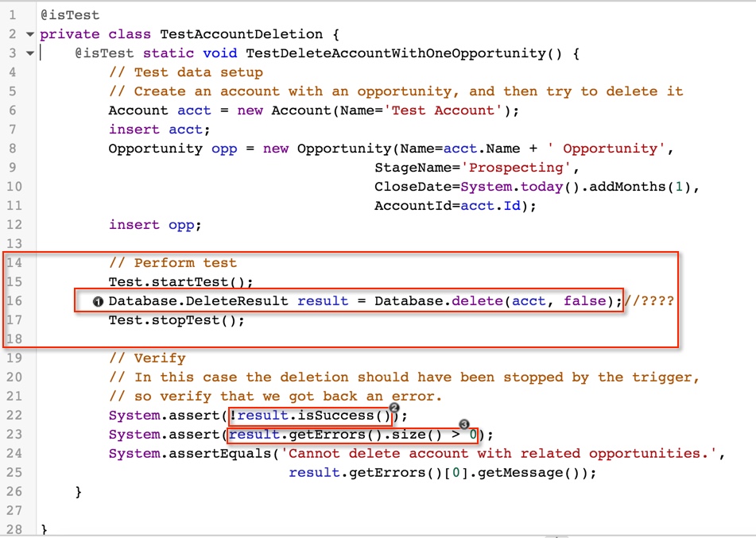Screen dimensions: 756x538
Task: Click the numbered badge 1 on Database.delete line
Action: tap(97, 300)
